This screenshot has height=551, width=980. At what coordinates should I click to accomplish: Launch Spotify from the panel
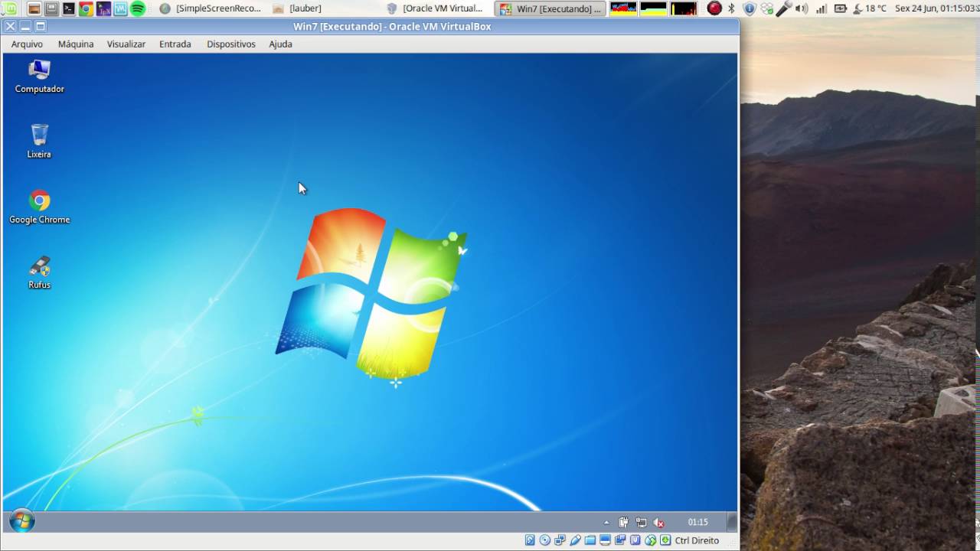coord(138,9)
